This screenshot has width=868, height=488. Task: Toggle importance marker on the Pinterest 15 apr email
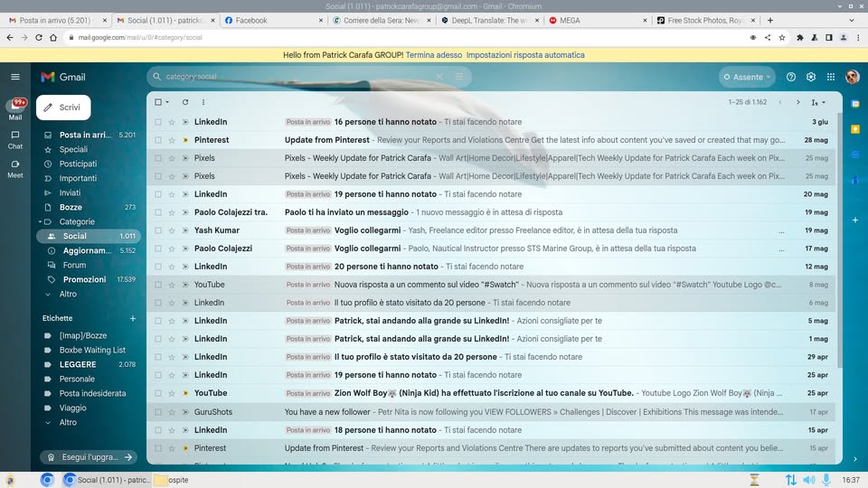tap(185, 448)
